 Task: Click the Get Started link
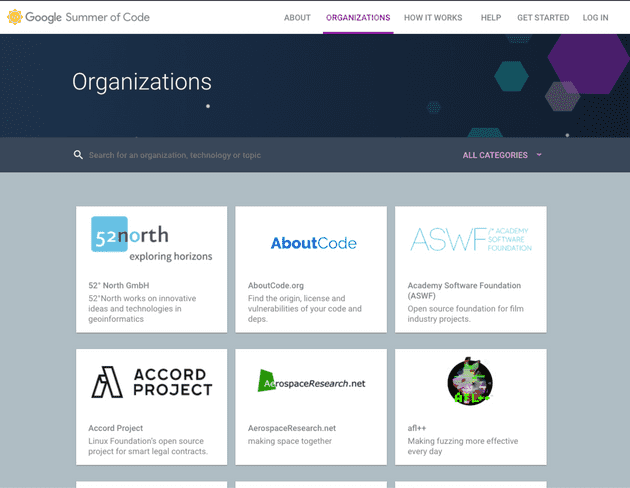(543, 18)
